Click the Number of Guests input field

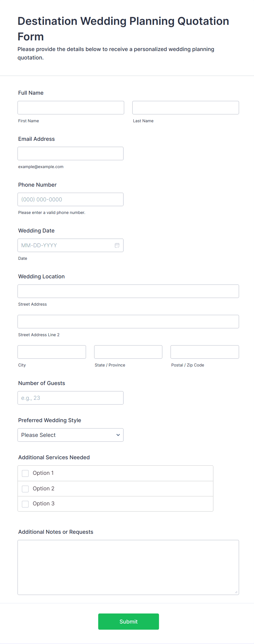[x=70, y=398]
